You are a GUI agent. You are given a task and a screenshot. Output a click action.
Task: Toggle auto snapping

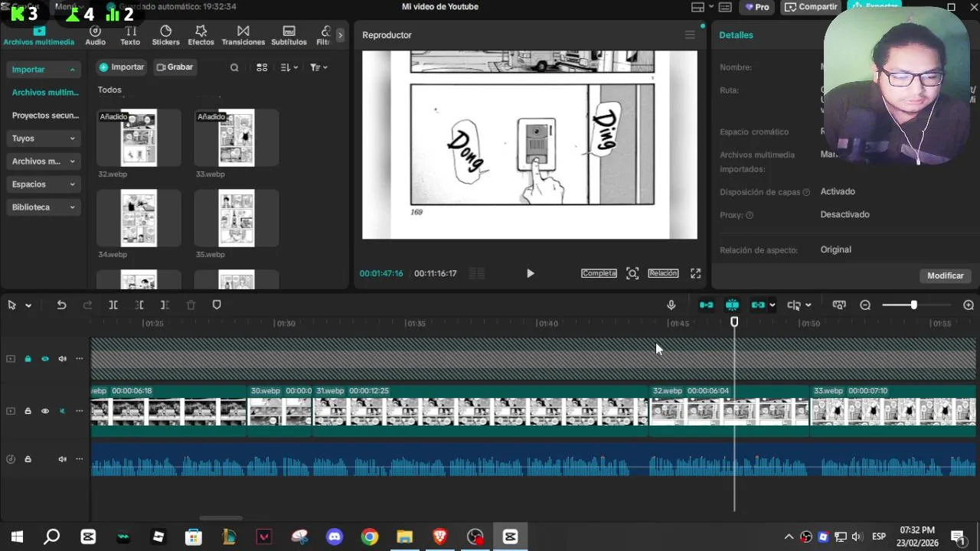point(732,305)
